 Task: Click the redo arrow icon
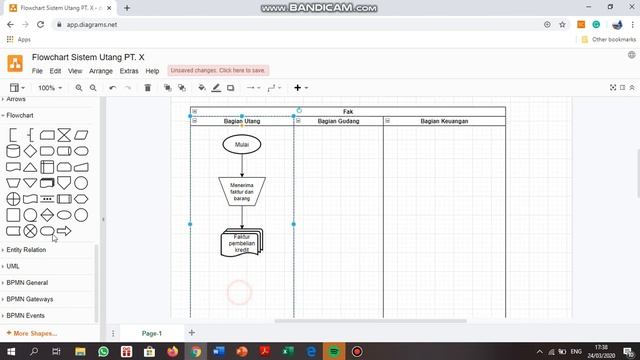128,88
